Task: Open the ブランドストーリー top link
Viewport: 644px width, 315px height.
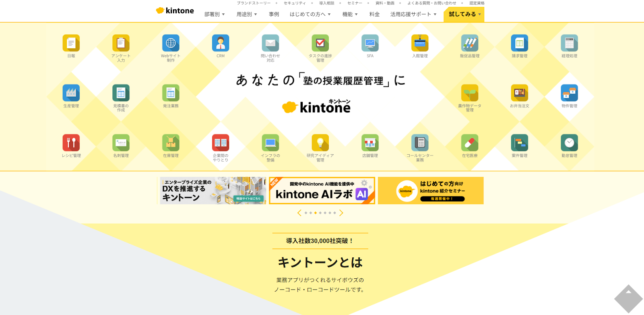Action: [254, 3]
